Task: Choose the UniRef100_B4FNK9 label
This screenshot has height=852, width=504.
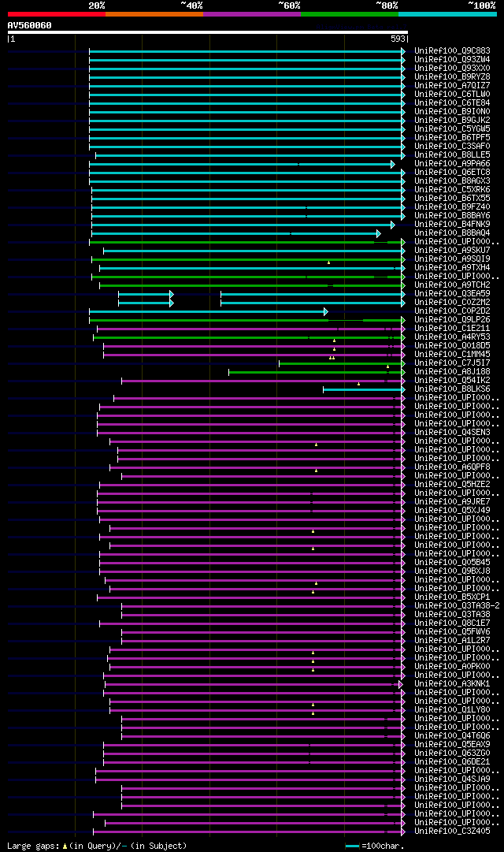Action: point(452,225)
